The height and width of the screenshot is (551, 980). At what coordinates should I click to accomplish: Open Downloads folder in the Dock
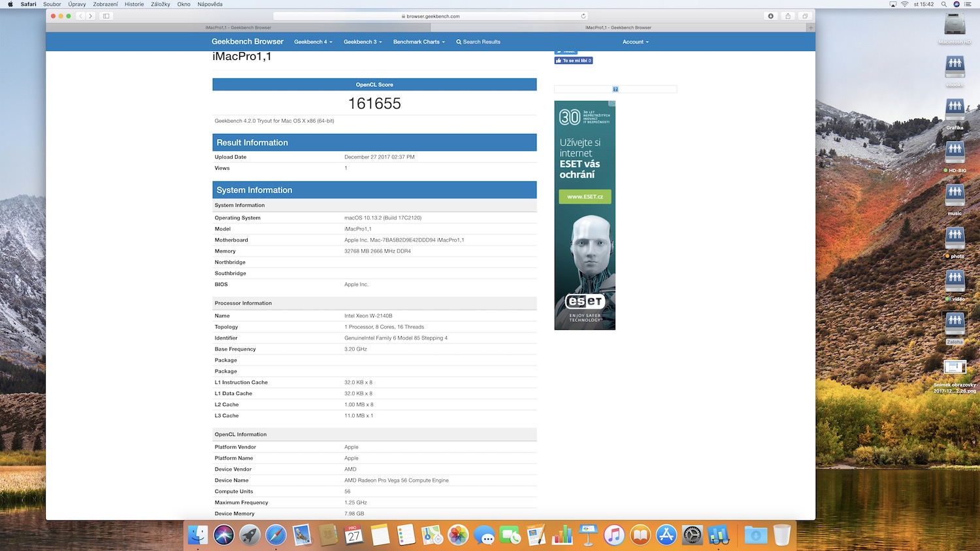756,535
